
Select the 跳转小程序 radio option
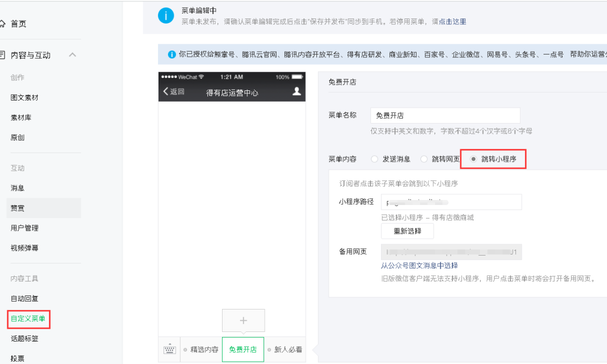(x=474, y=158)
